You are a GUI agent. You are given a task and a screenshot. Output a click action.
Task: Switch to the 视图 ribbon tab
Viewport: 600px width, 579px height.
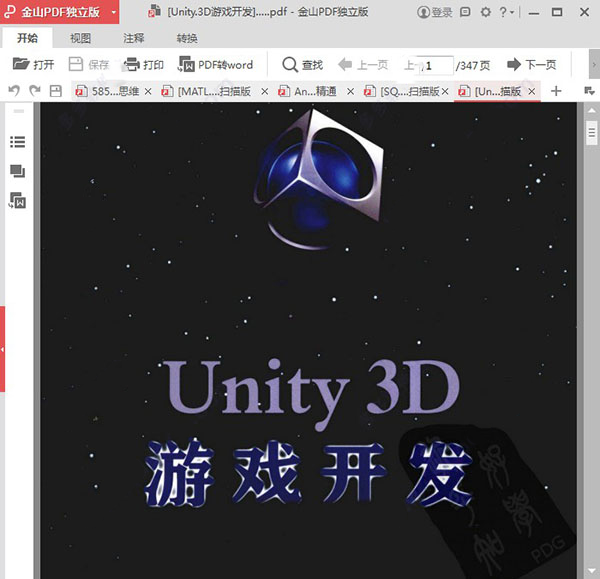pos(80,38)
